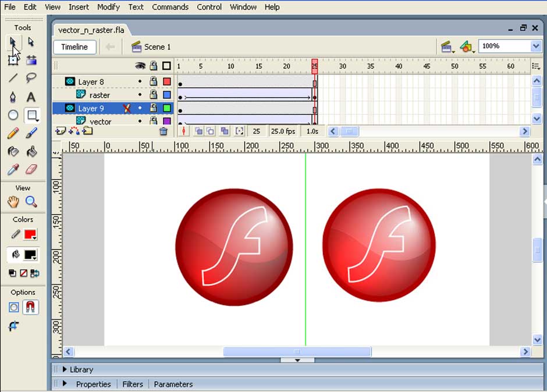The width and height of the screenshot is (547, 392).
Task: Open Modify Onion Markers menu
Action: click(239, 131)
